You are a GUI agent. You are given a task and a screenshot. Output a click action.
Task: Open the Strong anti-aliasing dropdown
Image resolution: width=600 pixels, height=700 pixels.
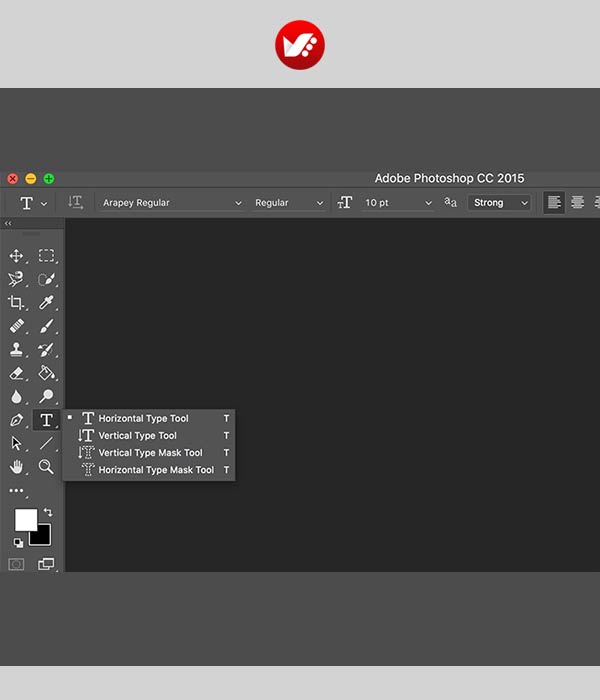(x=499, y=203)
